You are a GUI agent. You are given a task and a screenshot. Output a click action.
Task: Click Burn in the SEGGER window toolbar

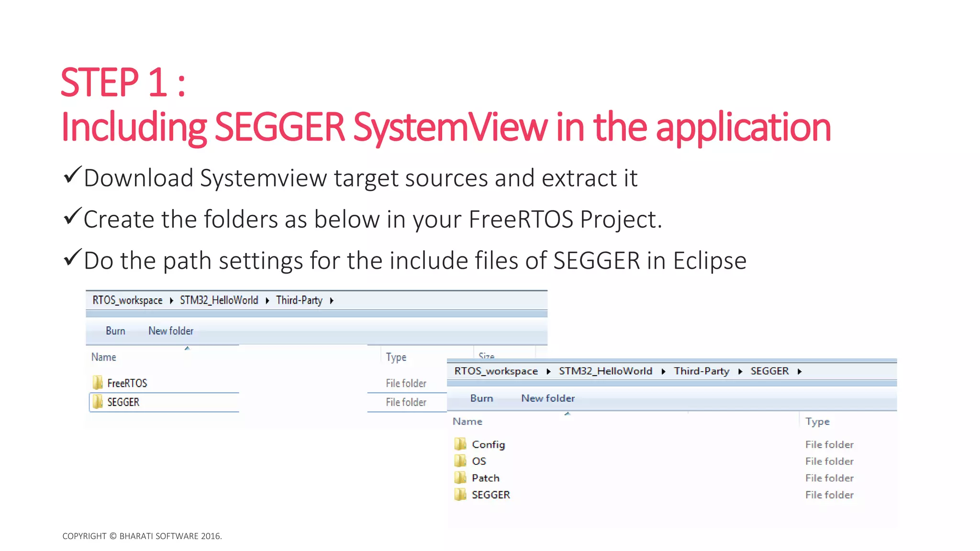tap(481, 398)
